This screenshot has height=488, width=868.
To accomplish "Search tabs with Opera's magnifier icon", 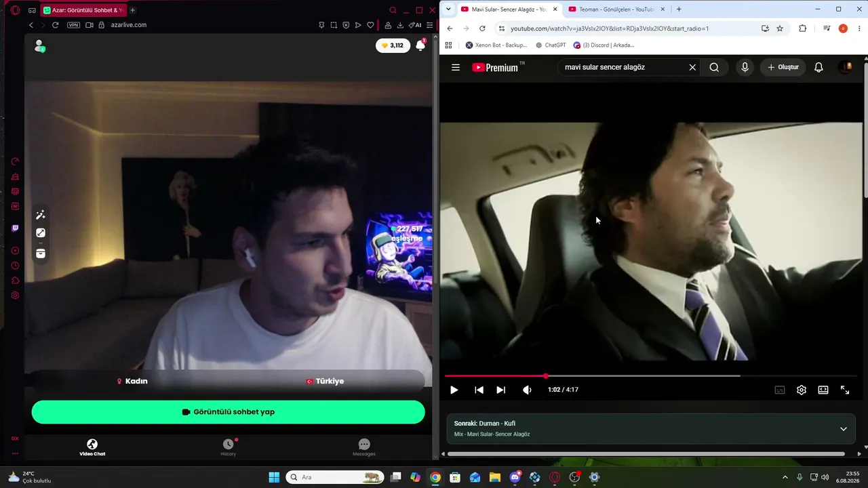I will click(393, 10).
